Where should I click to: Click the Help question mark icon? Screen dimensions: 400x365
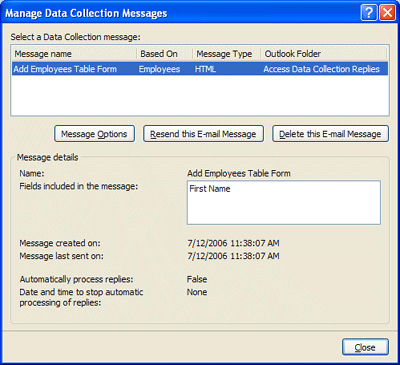(369, 13)
